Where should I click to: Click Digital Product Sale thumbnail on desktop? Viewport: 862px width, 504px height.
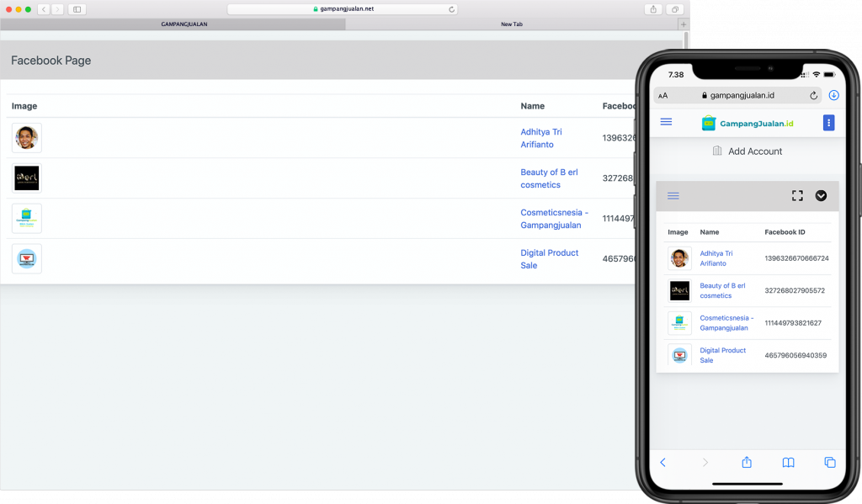pyautogui.click(x=27, y=258)
